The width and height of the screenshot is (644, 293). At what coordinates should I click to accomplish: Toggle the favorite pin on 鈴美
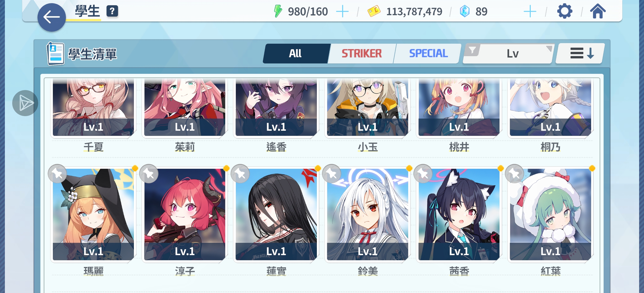(331, 174)
